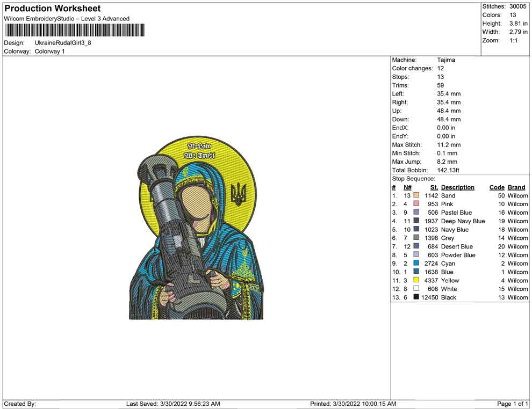Click the Black color swatch
Image resolution: width=532 pixels, height=409 pixels.
[416, 297]
